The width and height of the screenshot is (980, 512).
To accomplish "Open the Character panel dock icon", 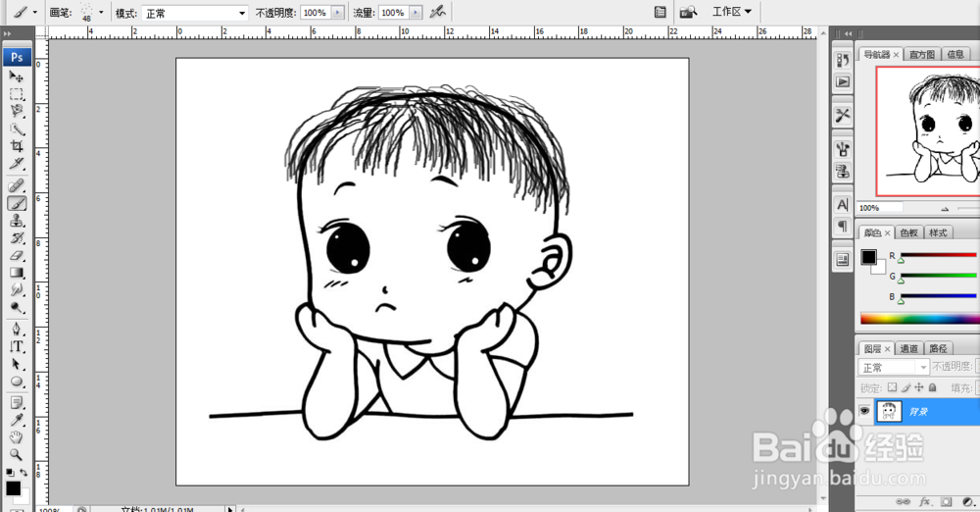I will [x=843, y=204].
